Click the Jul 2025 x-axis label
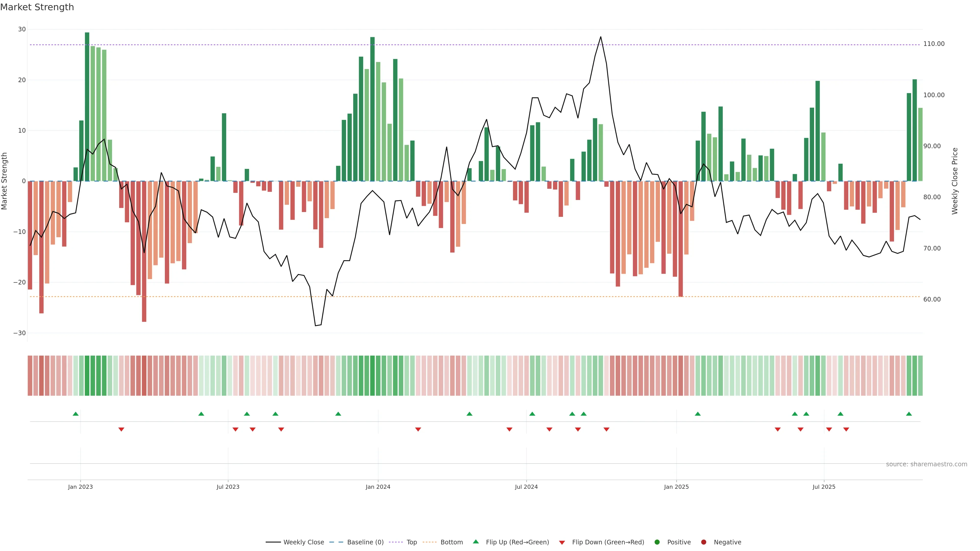The height and width of the screenshot is (551, 980). [x=824, y=487]
